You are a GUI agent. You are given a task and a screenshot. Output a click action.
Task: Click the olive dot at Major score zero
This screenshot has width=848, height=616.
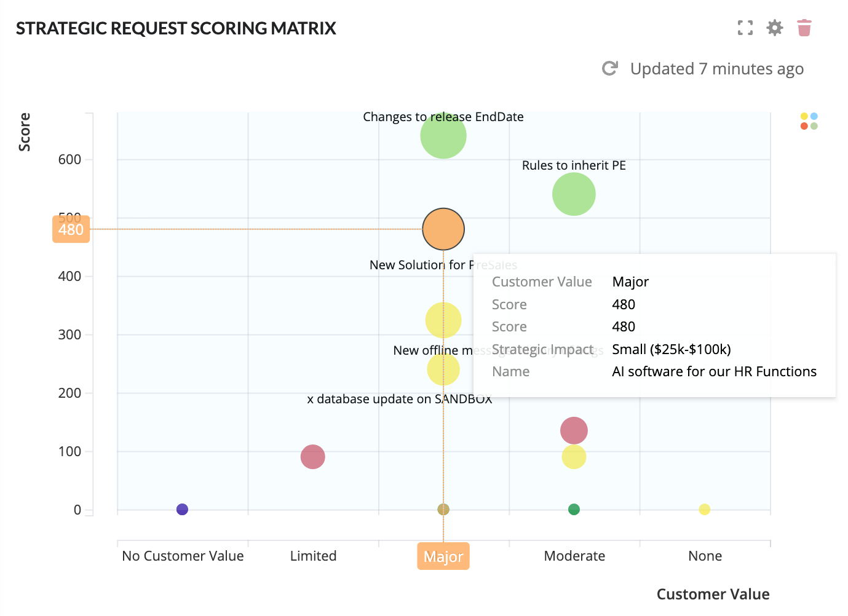(443, 509)
